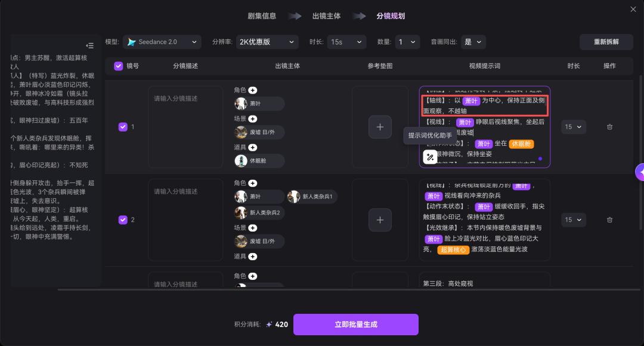
Task: Click the orange 超算核心 tag in prompt
Action: pyautogui.click(x=453, y=250)
